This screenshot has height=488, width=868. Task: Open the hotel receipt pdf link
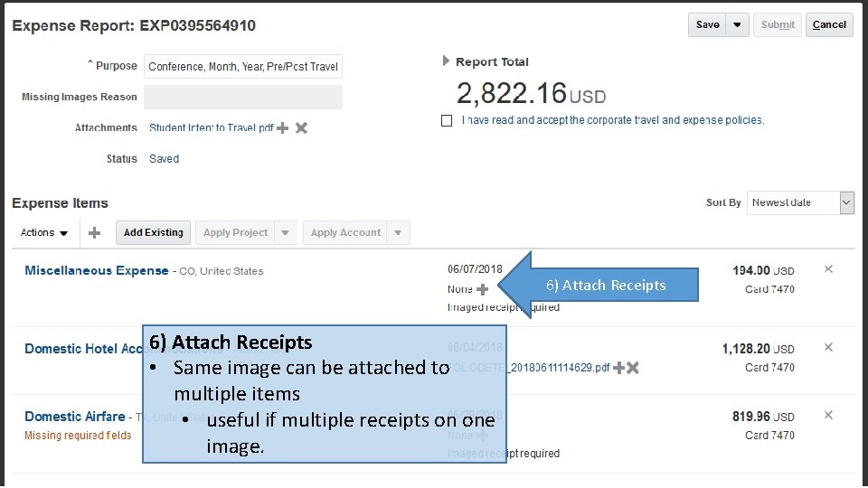pos(559,368)
